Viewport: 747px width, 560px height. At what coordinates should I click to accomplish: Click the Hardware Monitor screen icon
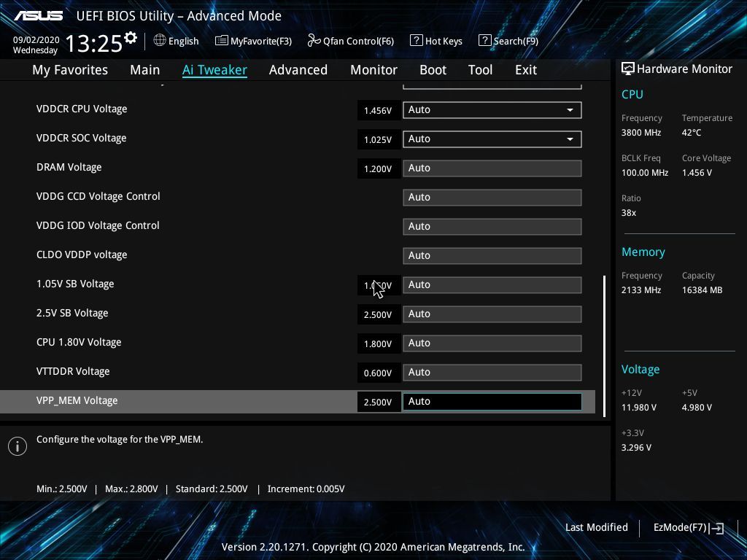click(x=628, y=69)
